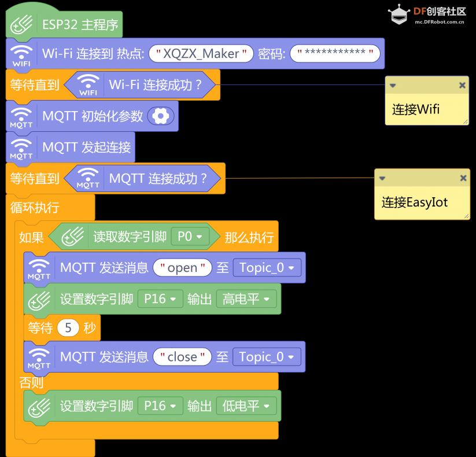Click the wait seconds value 5
Image resolution: width=476 pixels, height=457 pixels.
pos(68,328)
